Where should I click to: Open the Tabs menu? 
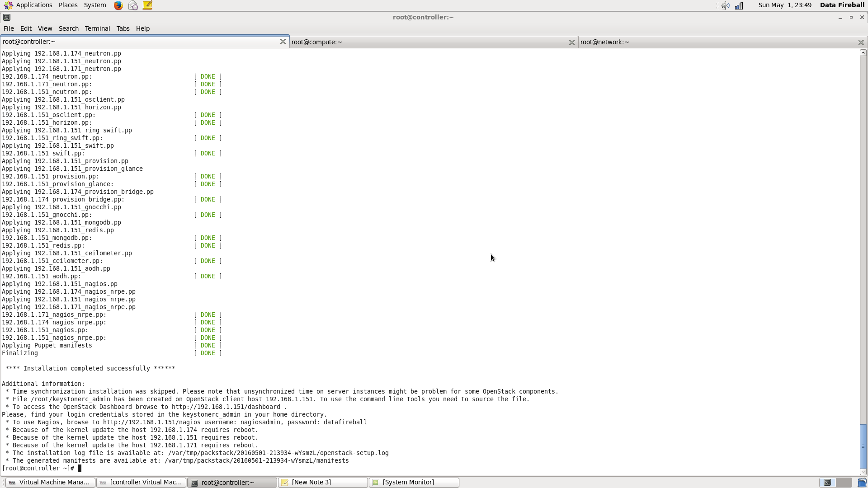click(x=123, y=28)
